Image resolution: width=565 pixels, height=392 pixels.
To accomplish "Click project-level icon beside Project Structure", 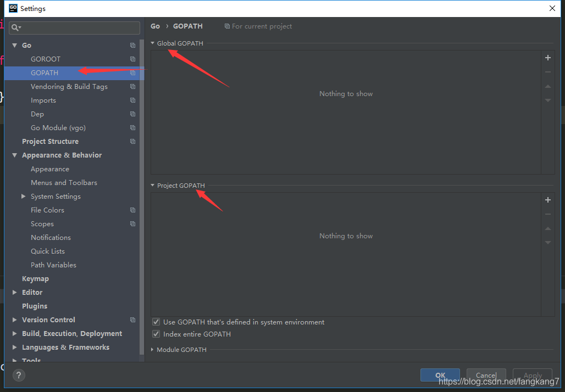I will (x=132, y=142).
